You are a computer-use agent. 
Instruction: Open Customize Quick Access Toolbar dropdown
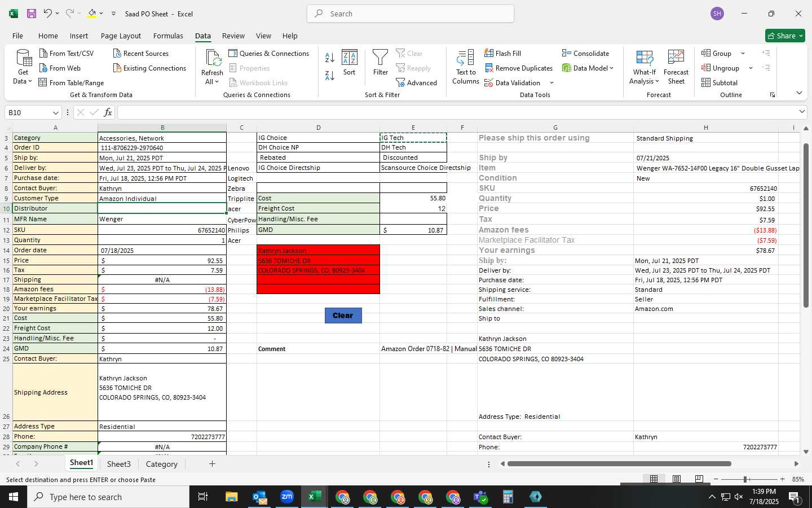pyautogui.click(x=113, y=14)
